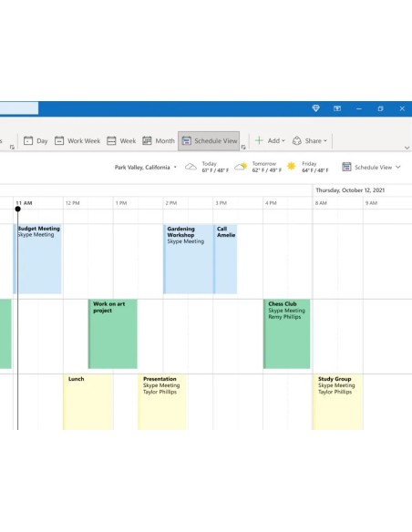Click the 3 PM time header
Image resolution: width=412 pixels, height=532 pixels.
(221, 203)
